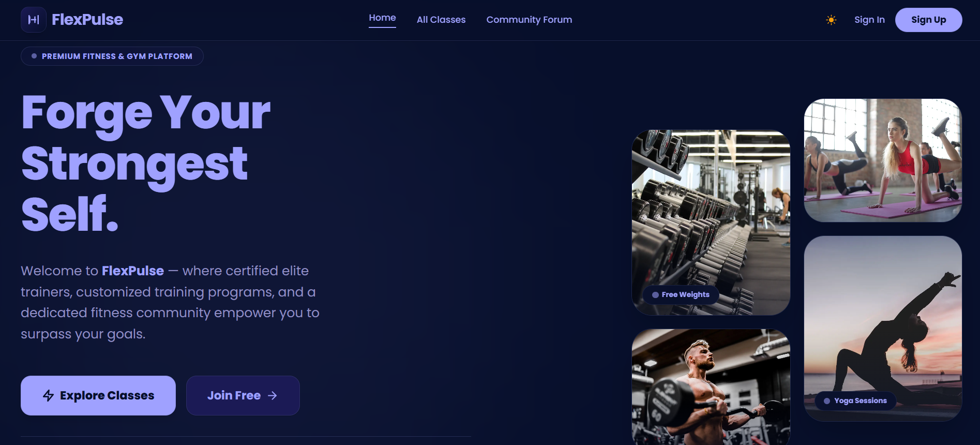The height and width of the screenshot is (445, 980).
Task: Open the Free Weights gym image
Action: pos(711,222)
